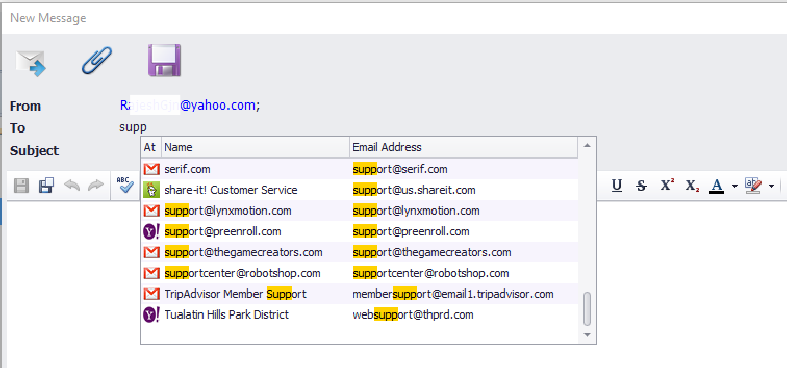Run the ABC spell check
787x368 pixels.
click(x=124, y=185)
